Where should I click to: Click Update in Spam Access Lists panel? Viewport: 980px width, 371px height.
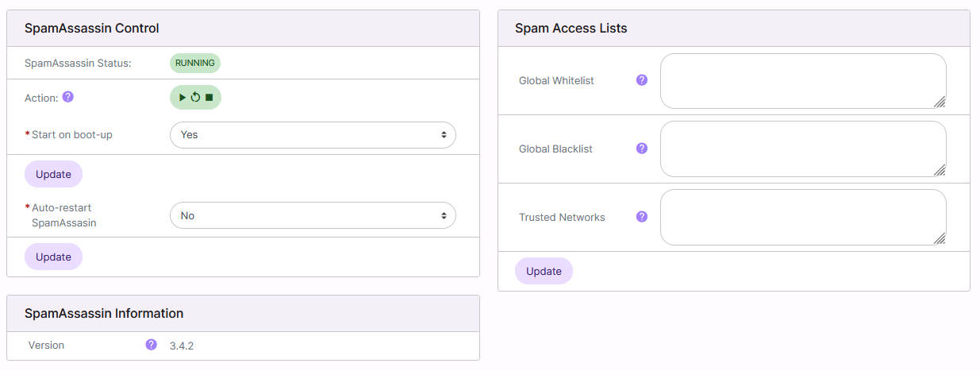click(544, 271)
